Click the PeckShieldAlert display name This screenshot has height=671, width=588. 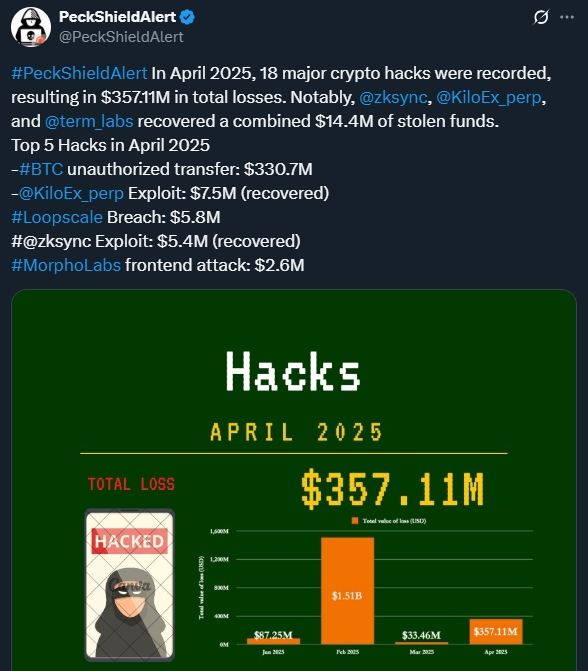[117, 17]
